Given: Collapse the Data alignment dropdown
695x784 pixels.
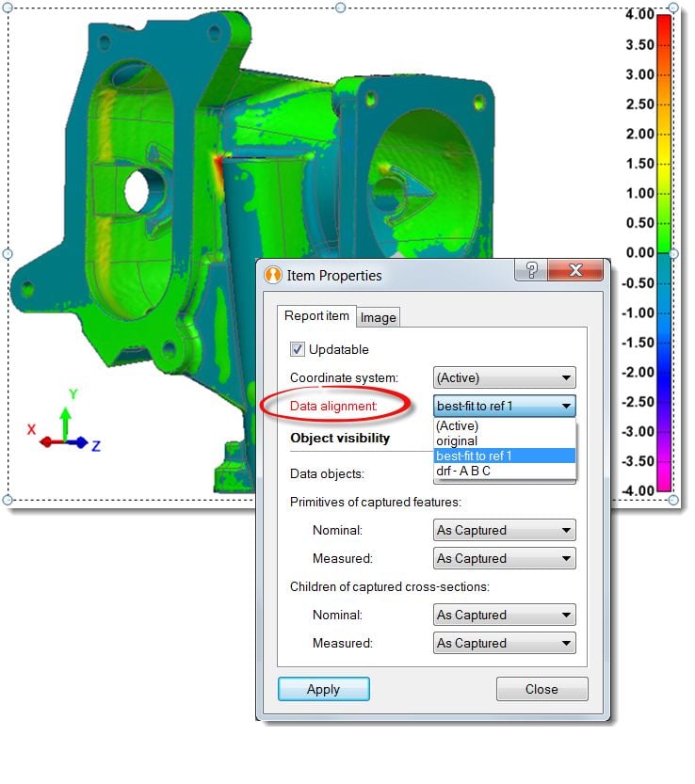Looking at the screenshot, I should click(505, 406).
